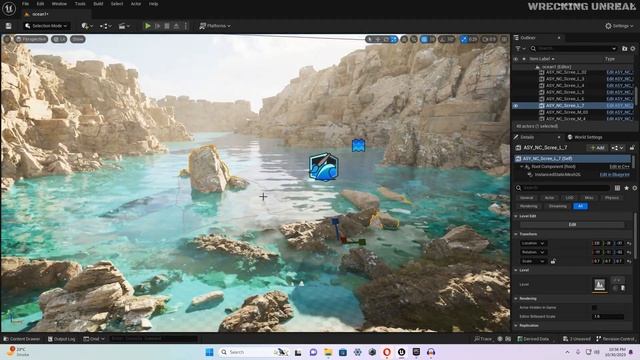Click the Level Edit button
Screen dimensions: 640x360
tap(572, 224)
